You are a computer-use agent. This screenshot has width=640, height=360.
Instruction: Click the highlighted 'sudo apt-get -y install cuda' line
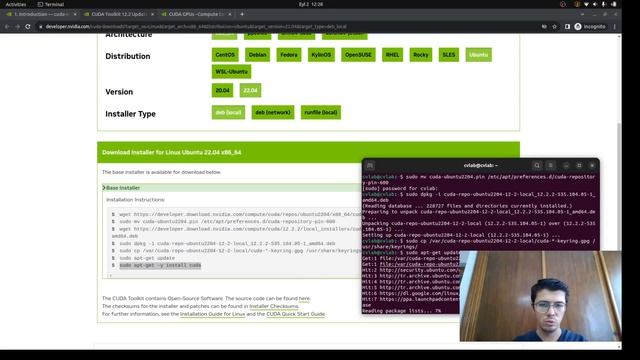(160, 265)
